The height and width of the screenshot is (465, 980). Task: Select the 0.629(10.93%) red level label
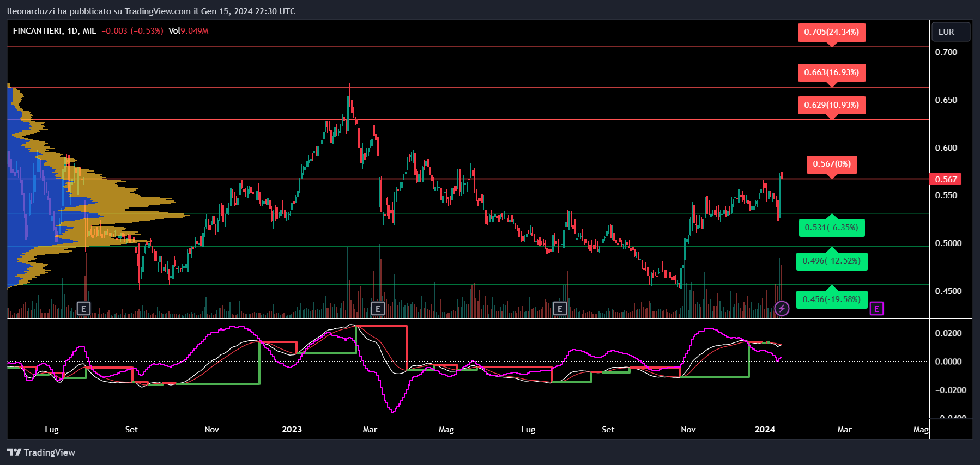point(832,106)
